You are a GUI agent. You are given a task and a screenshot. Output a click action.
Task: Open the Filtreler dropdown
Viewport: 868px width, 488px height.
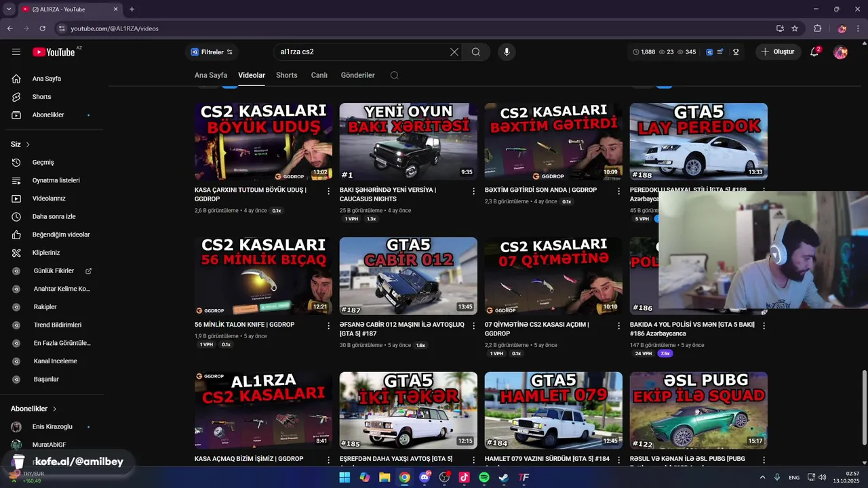[x=212, y=52]
